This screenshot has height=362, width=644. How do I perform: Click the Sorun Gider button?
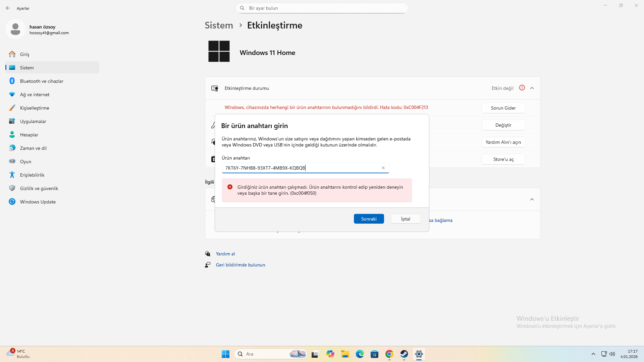point(503,108)
